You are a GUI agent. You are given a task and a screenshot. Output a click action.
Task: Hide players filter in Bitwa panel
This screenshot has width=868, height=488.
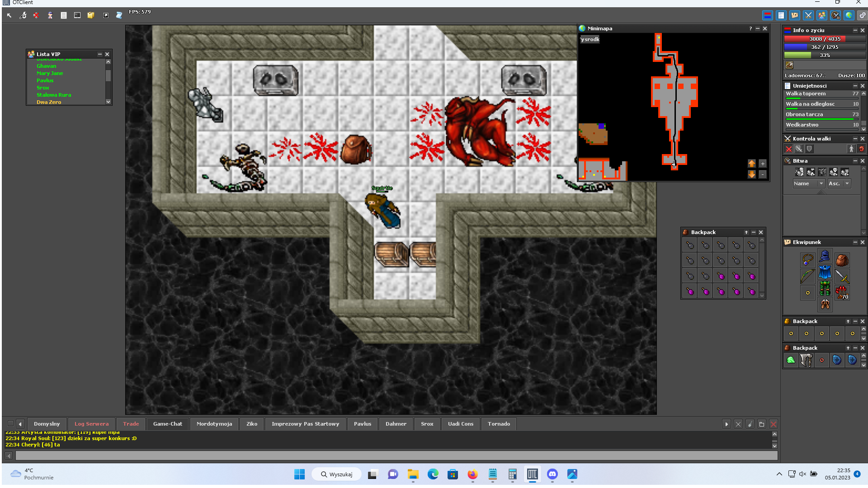click(799, 172)
